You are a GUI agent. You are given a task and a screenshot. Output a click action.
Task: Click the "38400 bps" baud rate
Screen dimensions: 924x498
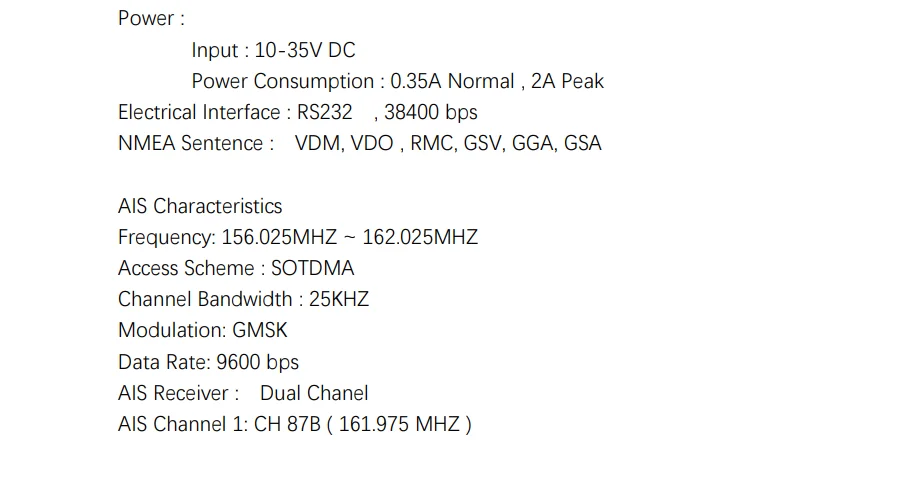(x=431, y=112)
